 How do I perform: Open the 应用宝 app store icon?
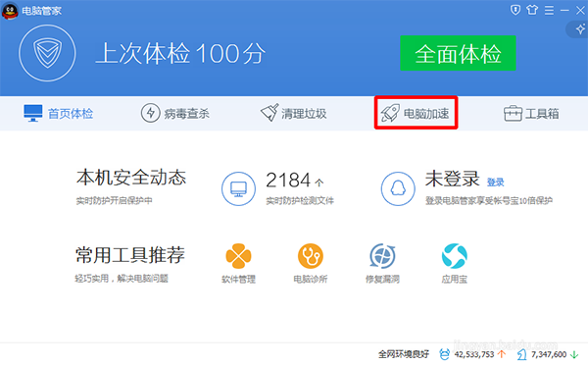click(455, 256)
